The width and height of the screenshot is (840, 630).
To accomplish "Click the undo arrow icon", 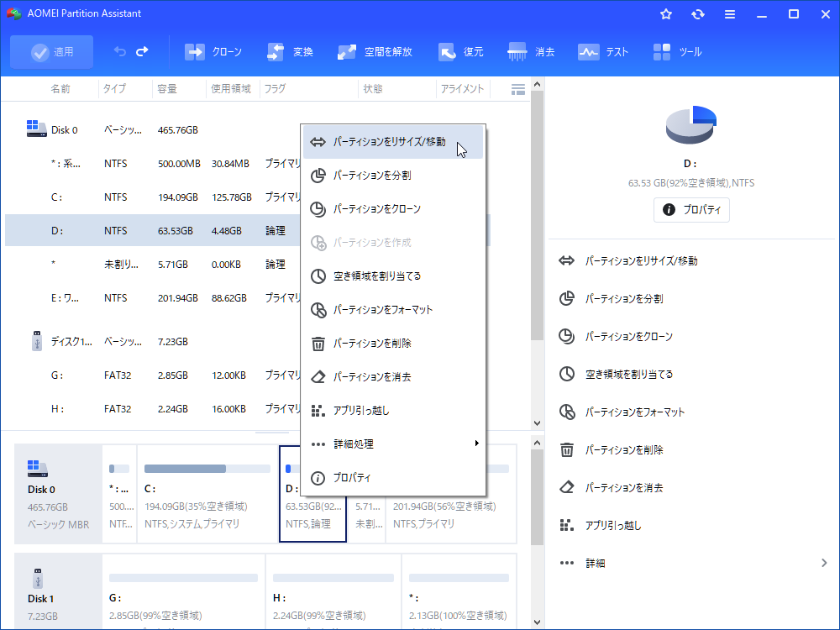I will (120, 51).
